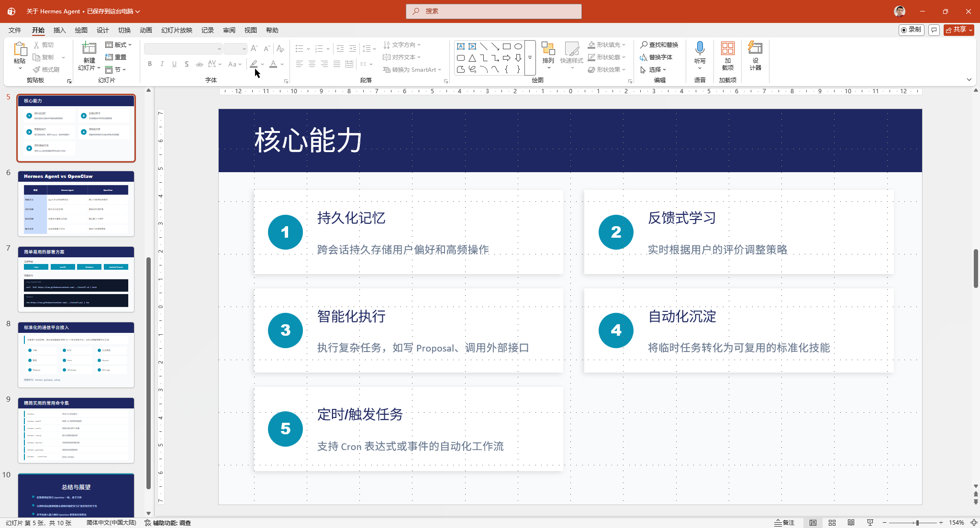Open the font size combo box
The height and width of the screenshot is (528, 980).
coord(235,49)
